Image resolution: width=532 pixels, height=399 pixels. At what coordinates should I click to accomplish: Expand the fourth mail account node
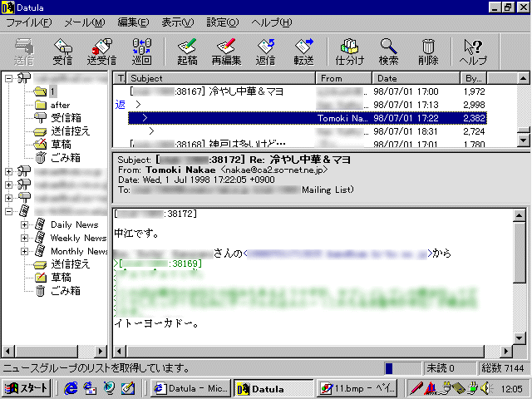9,198
